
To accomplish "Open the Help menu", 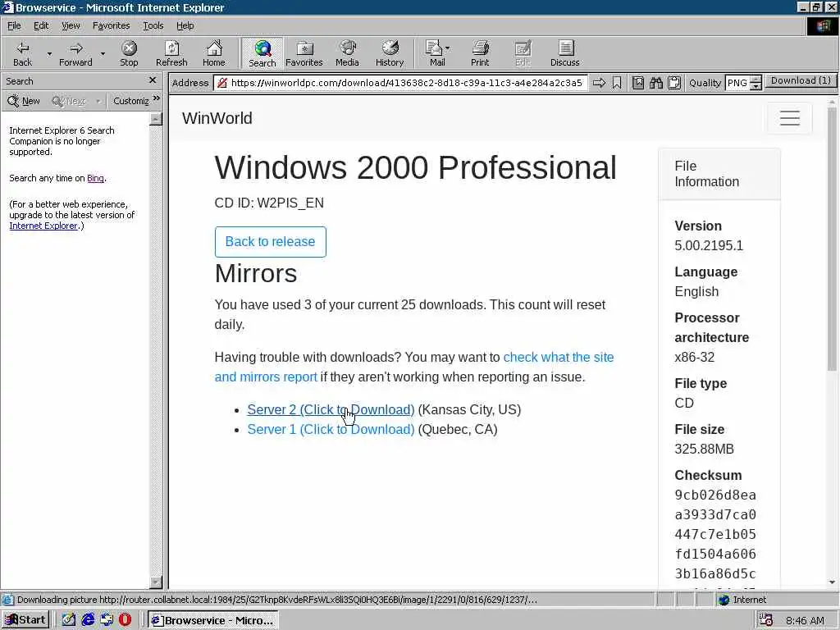I will 185,25.
